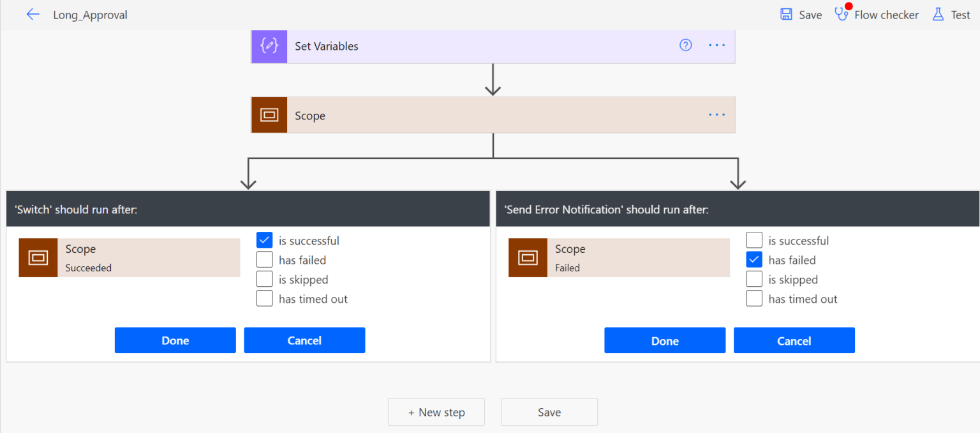
Task: Check 'is skipped' for Send Error Notification
Action: 754,279
